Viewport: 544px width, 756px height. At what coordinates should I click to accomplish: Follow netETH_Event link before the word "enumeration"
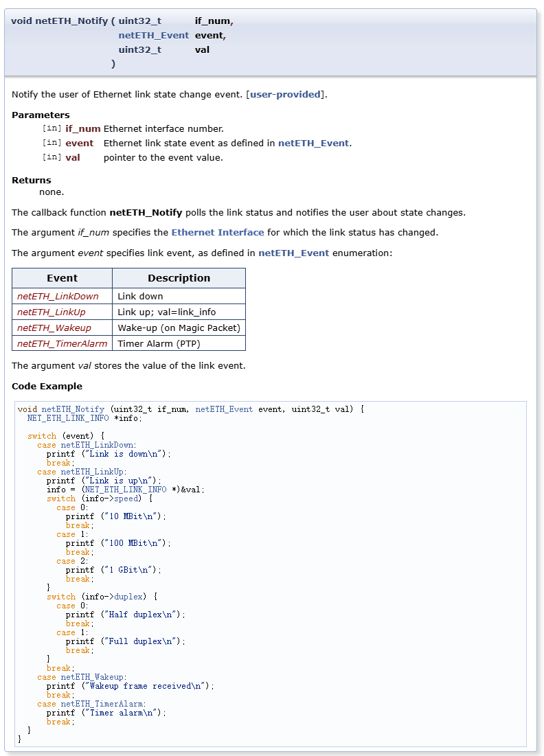point(293,253)
